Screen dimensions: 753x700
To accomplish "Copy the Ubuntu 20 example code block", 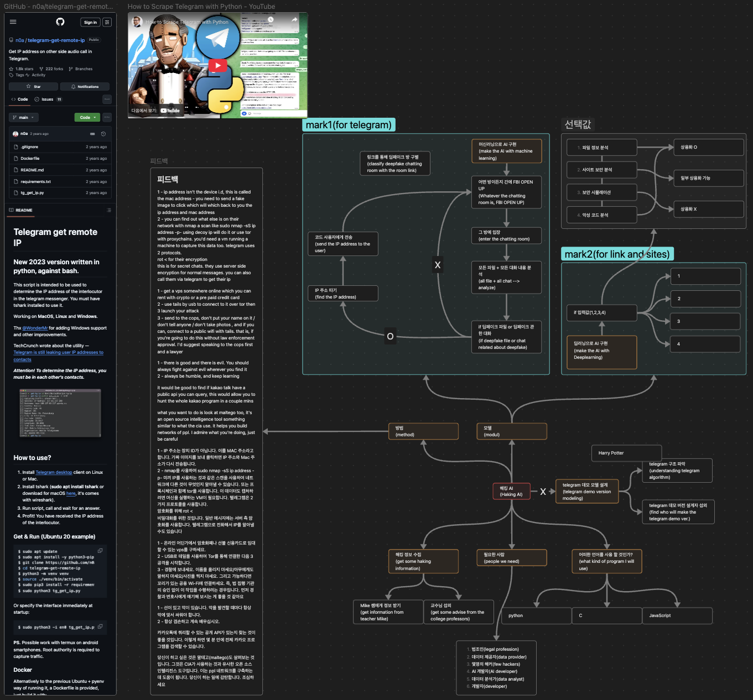I will point(100,551).
